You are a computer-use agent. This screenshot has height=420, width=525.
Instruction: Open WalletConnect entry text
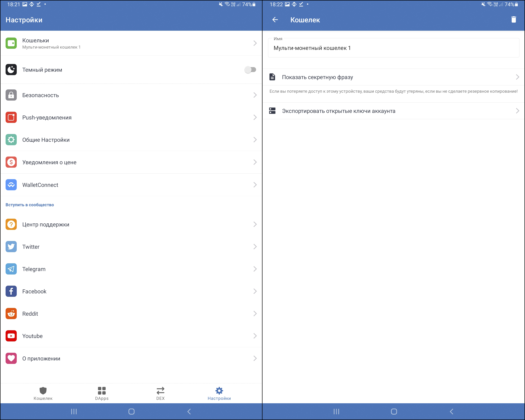coord(40,185)
